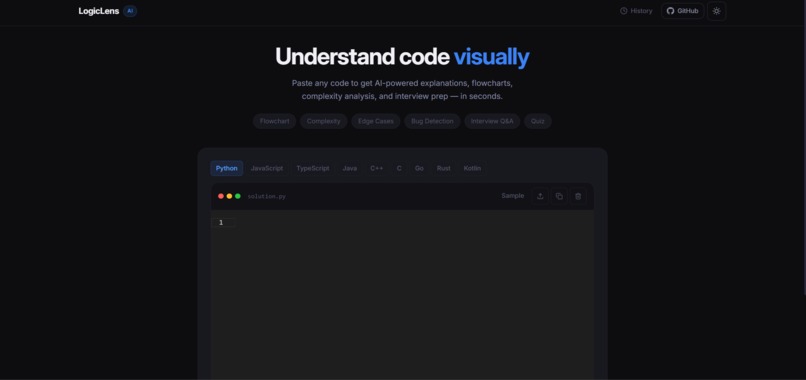Click the AI badge next to LogicLens
The height and width of the screenshot is (380, 806).
(130, 11)
